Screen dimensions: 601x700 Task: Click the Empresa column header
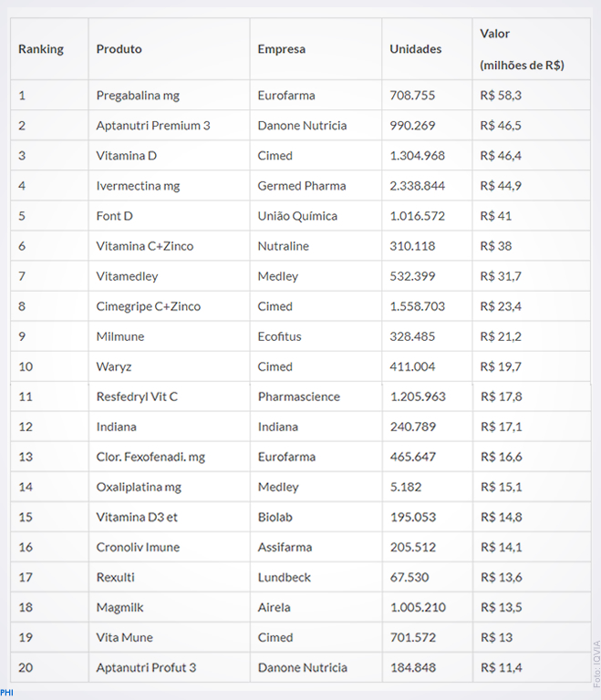click(x=282, y=49)
